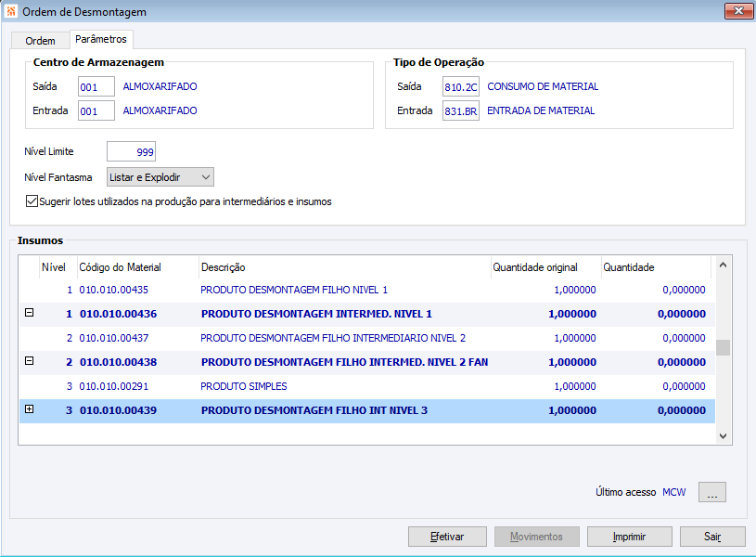
Task: Click the Nível Limite field showing 999
Action: click(131, 152)
